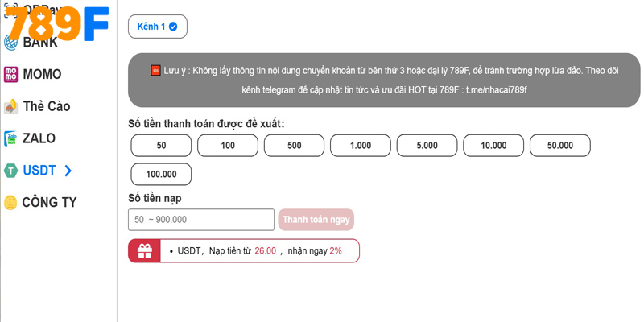Click the USDT Tether coin icon
The height and width of the screenshot is (322, 644).
click(x=11, y=171)
